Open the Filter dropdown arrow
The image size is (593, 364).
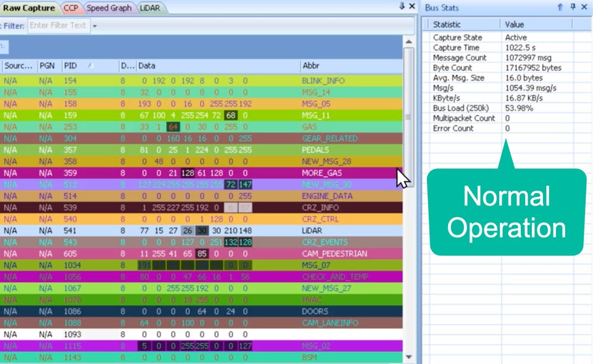pos(94,26)
